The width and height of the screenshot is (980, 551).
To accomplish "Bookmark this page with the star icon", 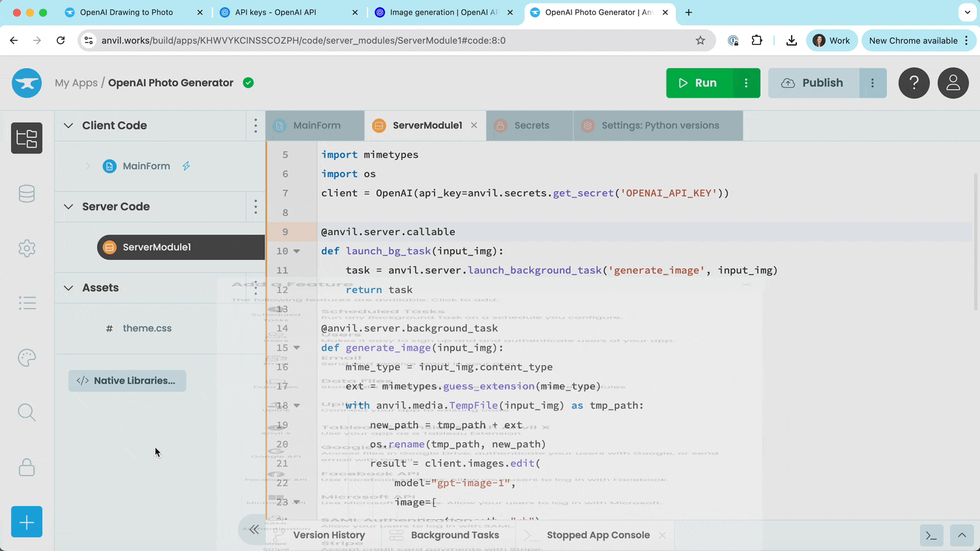I will tap(700, 40).
